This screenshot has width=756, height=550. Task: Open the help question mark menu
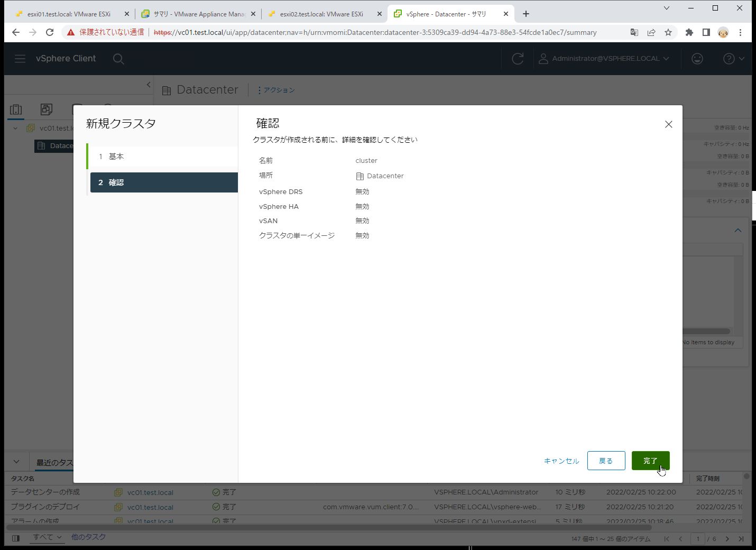(733, 59)
